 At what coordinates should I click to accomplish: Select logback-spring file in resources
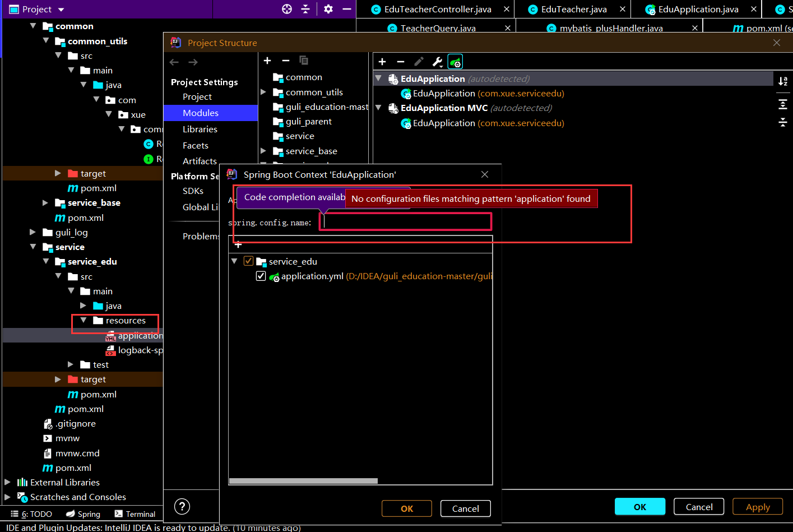point(135,350)
